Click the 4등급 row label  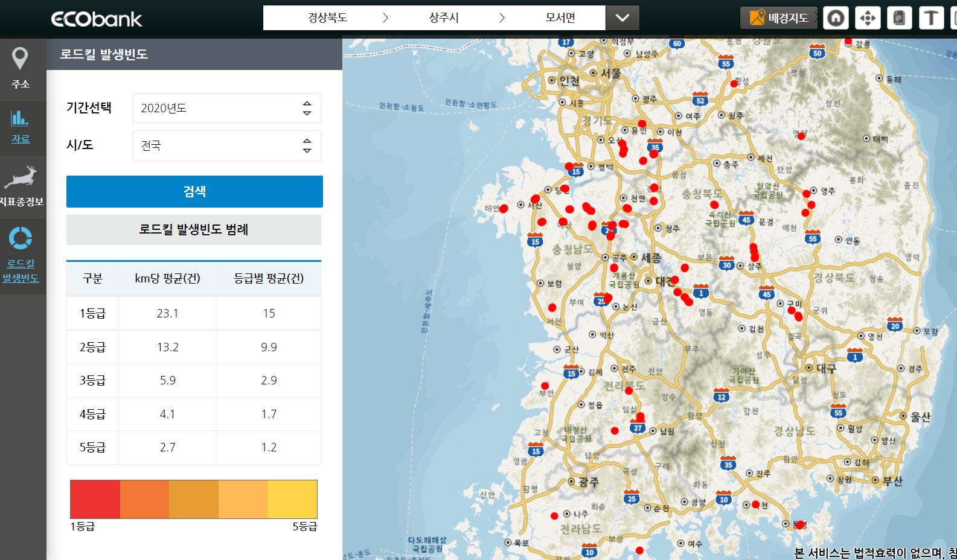coord(92,414)
